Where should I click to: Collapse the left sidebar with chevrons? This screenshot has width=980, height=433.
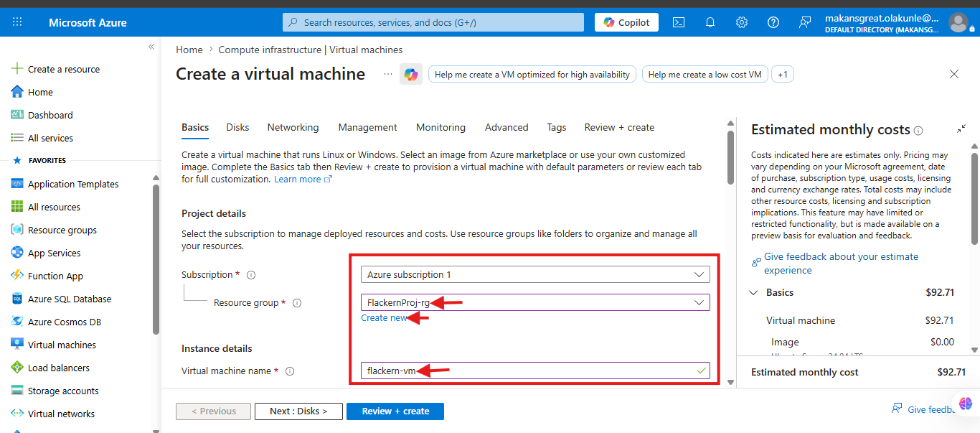[x=151, y=47]
